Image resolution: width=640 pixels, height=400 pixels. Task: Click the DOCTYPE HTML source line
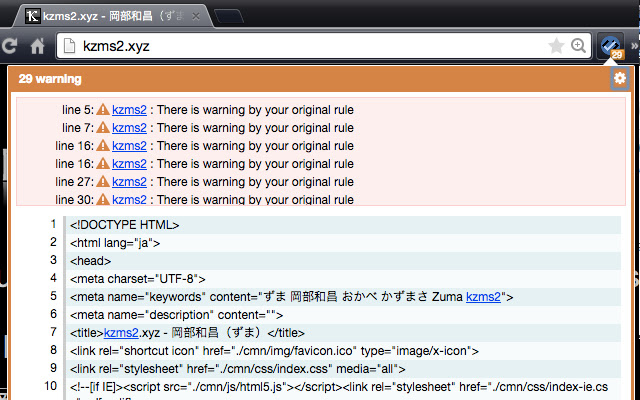(x=125, y=225)
